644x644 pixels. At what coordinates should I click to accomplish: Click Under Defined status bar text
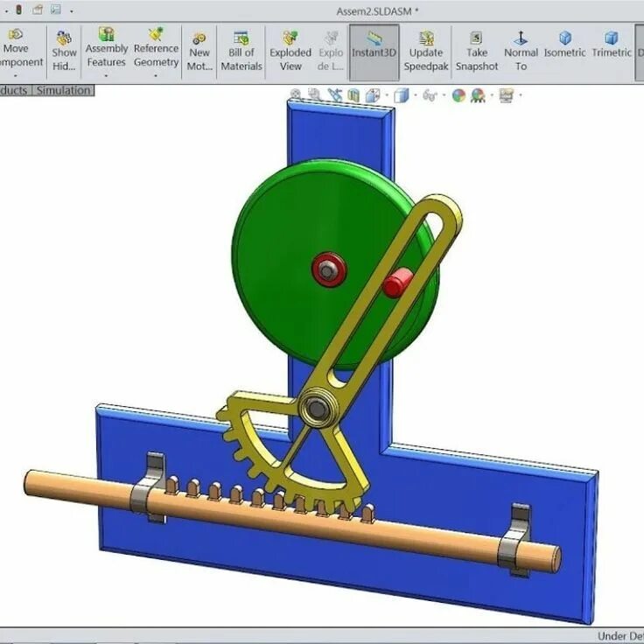pos(620,636)
